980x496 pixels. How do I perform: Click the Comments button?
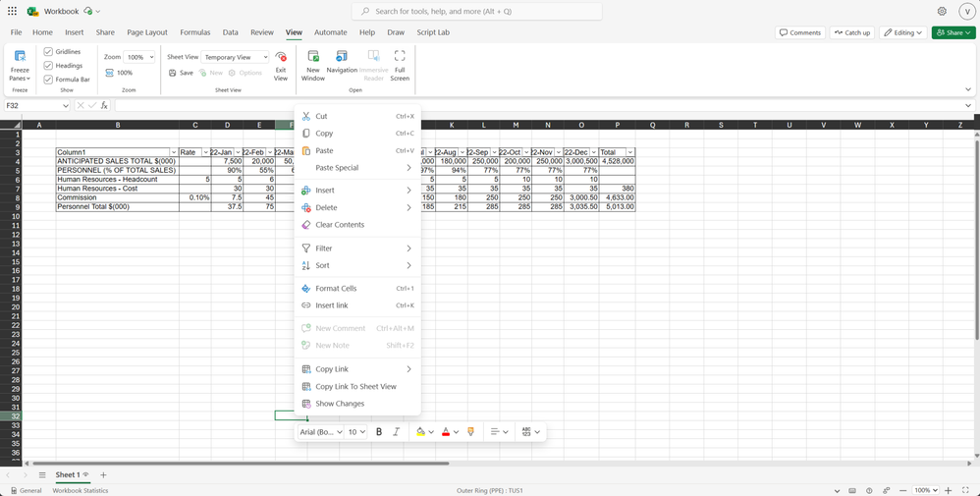point(800,32)
